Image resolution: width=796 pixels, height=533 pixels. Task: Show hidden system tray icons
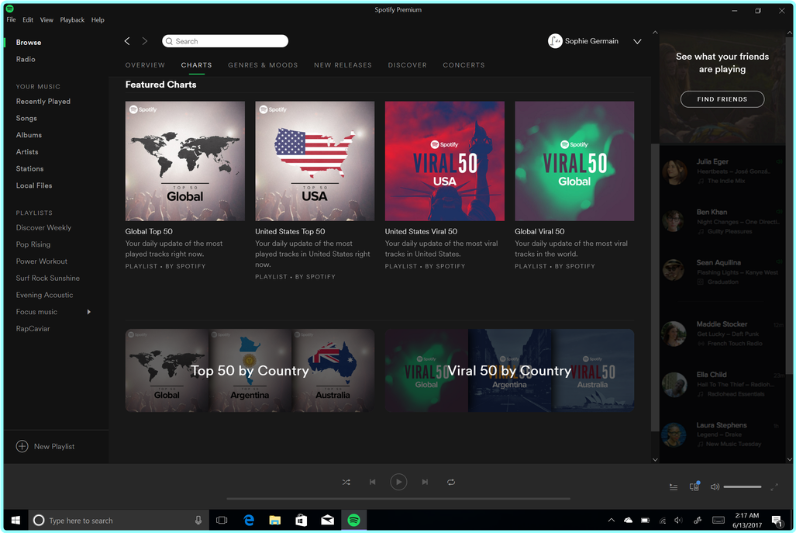(611, 520)
